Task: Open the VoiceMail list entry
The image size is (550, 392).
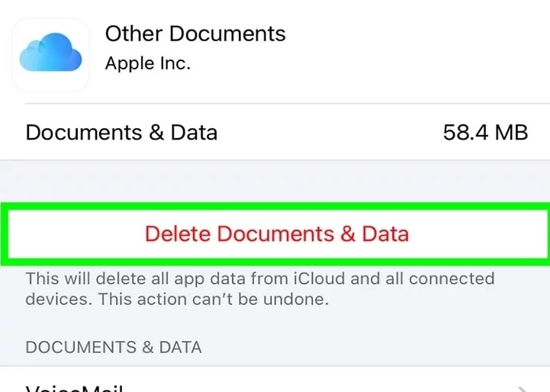Action: [x=73, y=387]
